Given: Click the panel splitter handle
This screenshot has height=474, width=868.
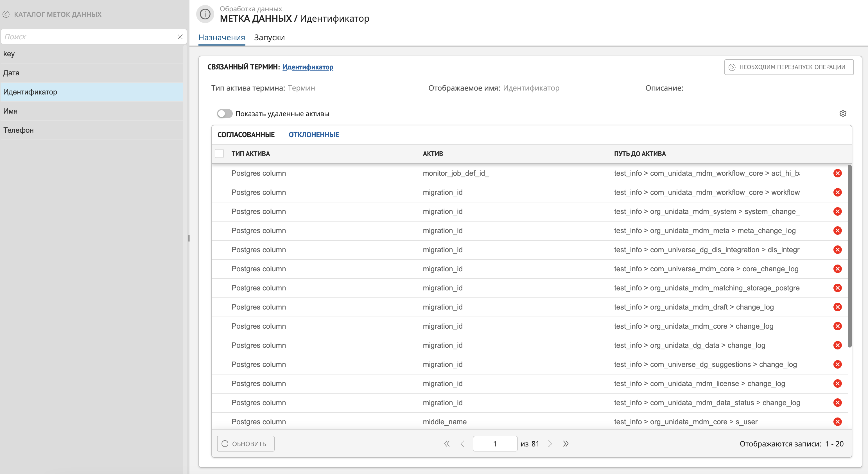Looking at the screenshot, I should coord(189,238).
